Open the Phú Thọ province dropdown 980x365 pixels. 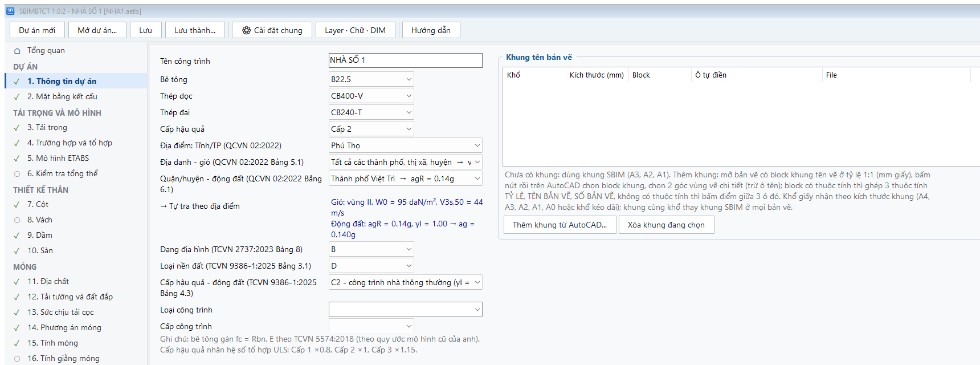tap(406, 145)
